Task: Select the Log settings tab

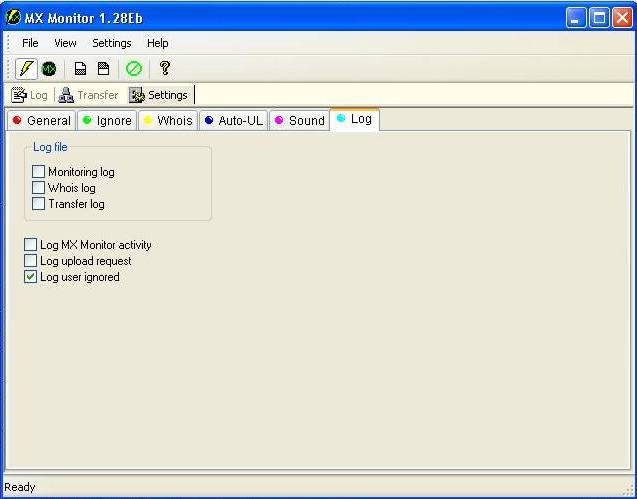Action: pyautogui.click(x=355, y=119)
